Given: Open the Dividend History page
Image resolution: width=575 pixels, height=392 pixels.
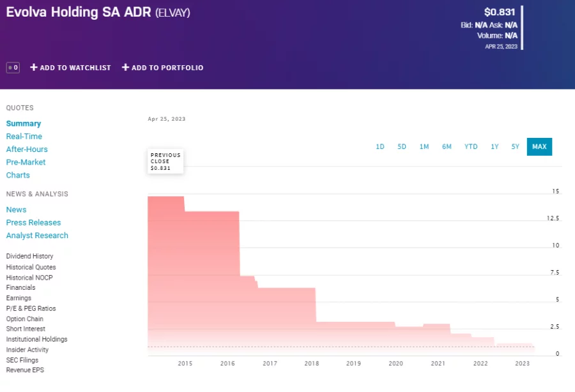Looking at the screenshot, I should [31, 256].
